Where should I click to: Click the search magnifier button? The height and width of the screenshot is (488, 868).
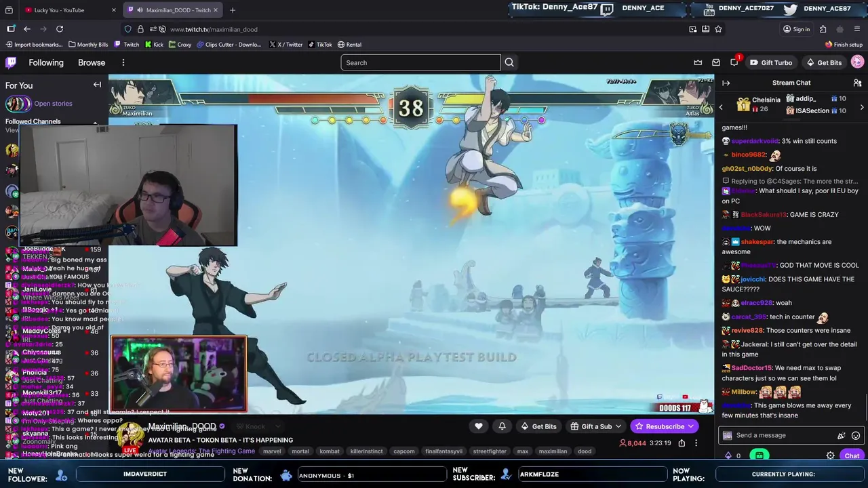(x=509, y=62)
